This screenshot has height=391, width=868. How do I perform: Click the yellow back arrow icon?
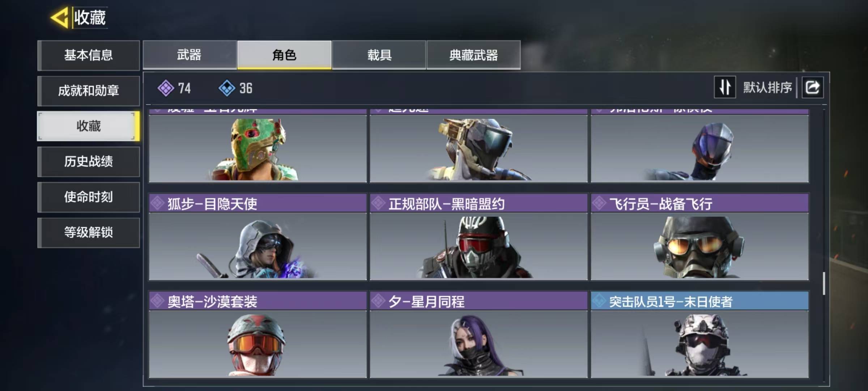[60, 17]
